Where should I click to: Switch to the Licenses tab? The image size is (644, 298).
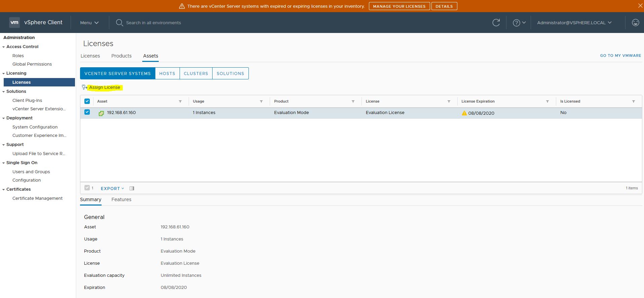coord(90,56)
